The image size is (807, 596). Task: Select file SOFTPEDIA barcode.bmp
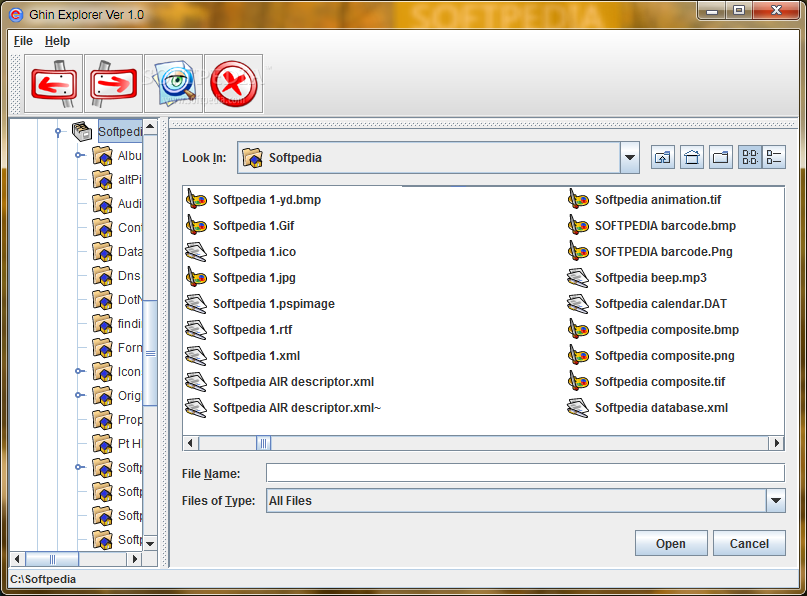click(x=652, y=225)
